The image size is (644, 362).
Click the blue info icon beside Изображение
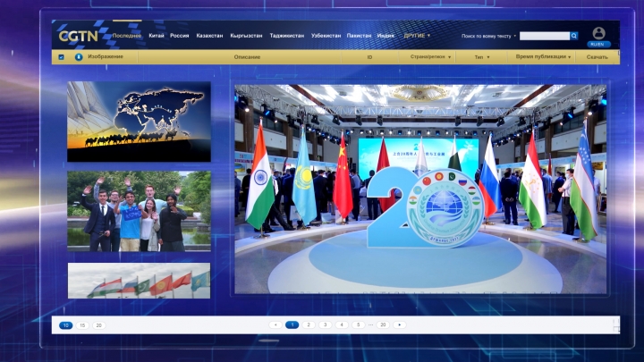79,56
